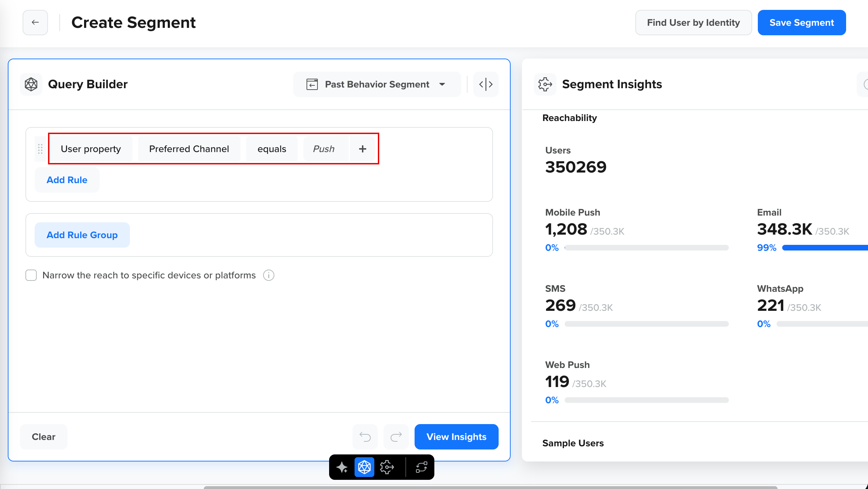The width and height of the screenshot is (868, 489).
Task: Click Add Rule in the Query Builder
Action: [x=67, y=180]
